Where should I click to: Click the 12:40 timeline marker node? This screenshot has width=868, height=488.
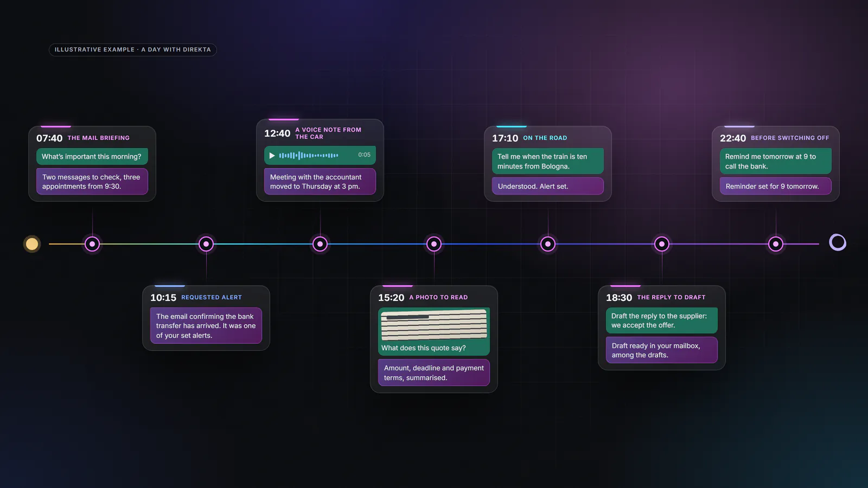click(320, 244)
